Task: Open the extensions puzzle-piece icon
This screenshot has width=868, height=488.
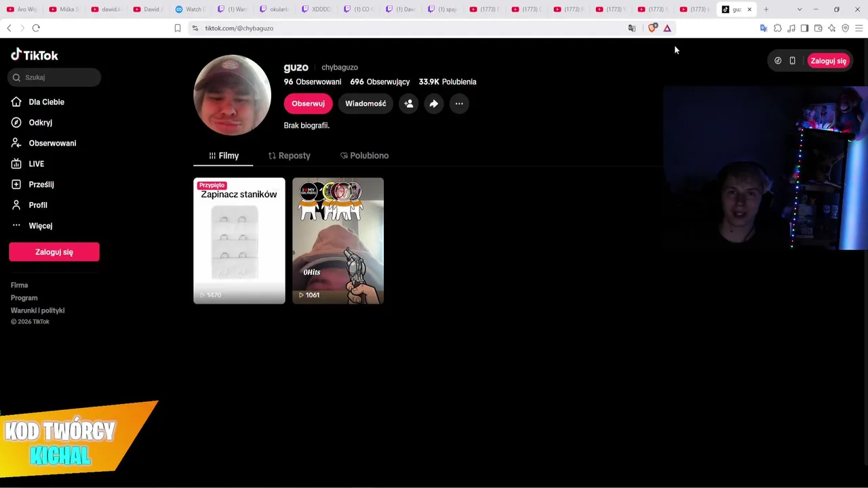Action: (x=778, y=28)
